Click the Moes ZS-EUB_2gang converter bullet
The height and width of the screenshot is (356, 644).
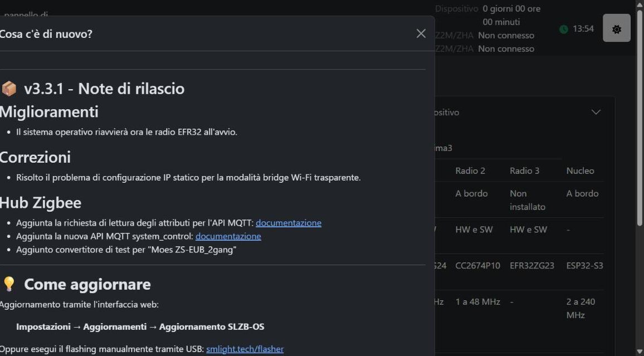pyautogui.click(x=126, y=250)
